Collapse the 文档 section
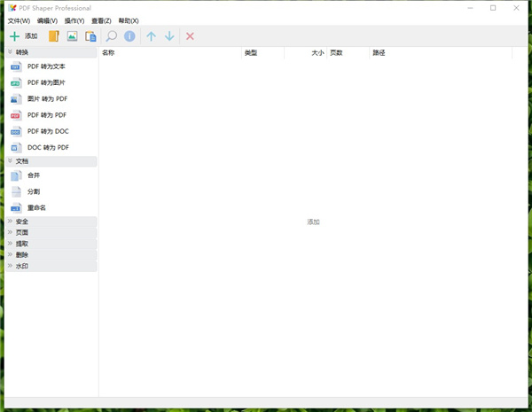 point(51,161)
